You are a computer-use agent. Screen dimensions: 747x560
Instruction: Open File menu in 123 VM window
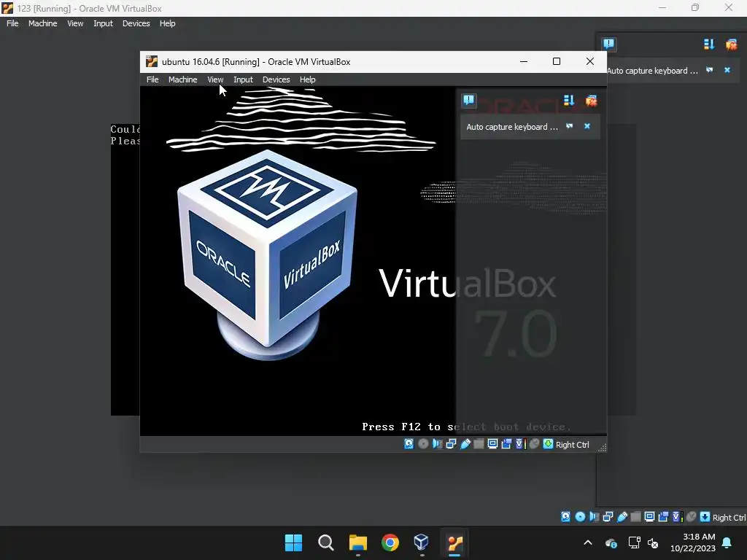click(x=12, y=23)
